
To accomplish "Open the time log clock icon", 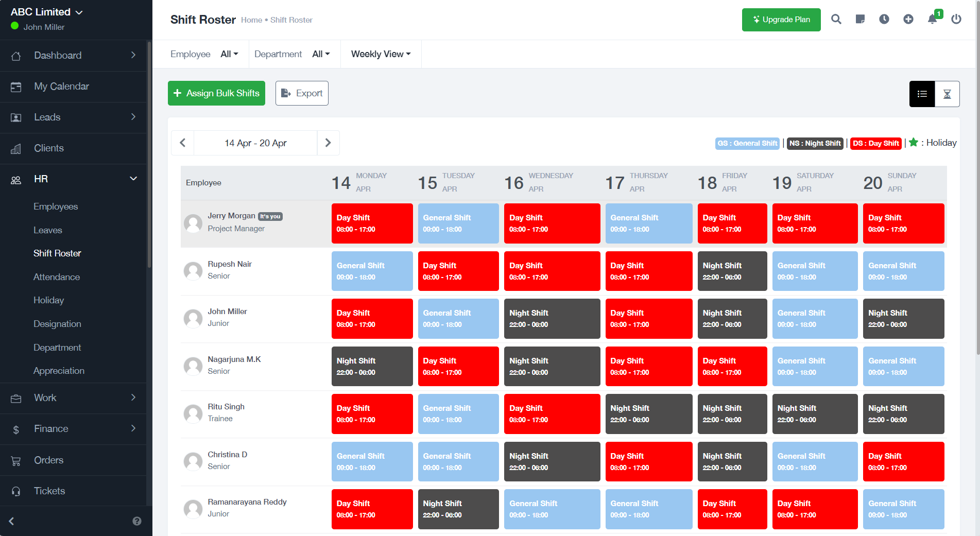I will [x=884, y=19].
